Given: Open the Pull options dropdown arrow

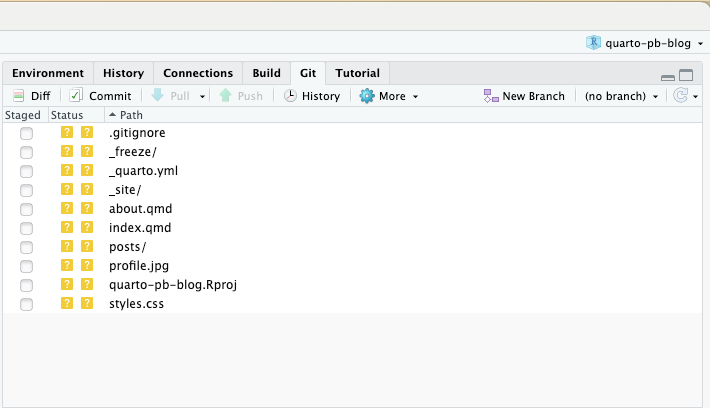Looking at the screenshot, I should click(x=202, y=96).
